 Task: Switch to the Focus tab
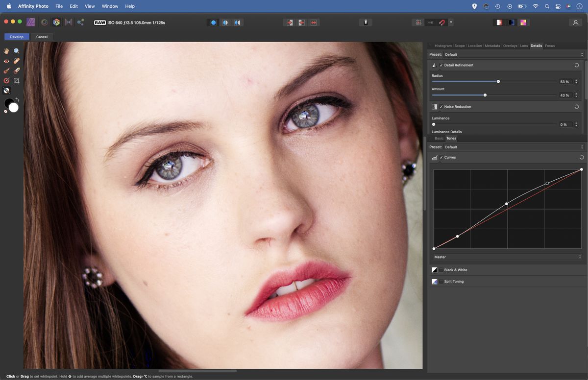(x=549, y=46)
